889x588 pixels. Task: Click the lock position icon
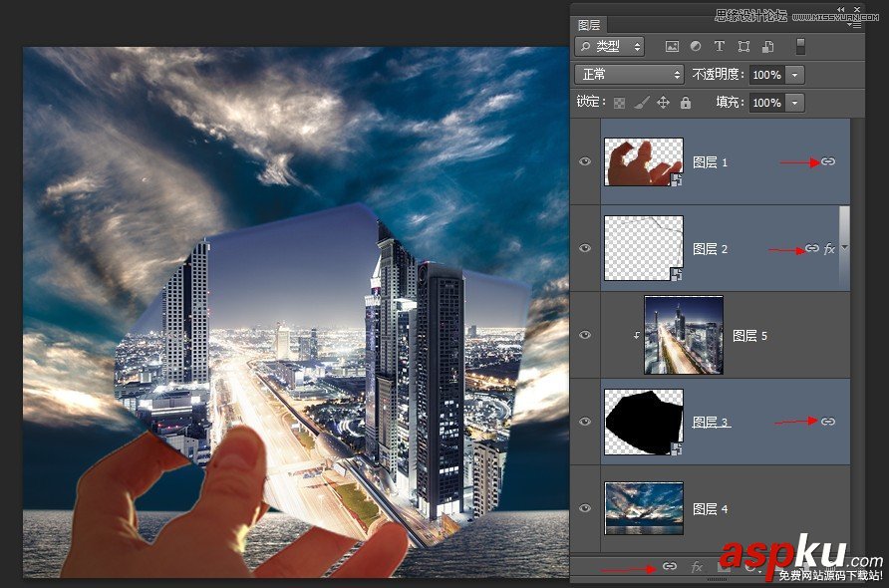(x=663, y=104)
